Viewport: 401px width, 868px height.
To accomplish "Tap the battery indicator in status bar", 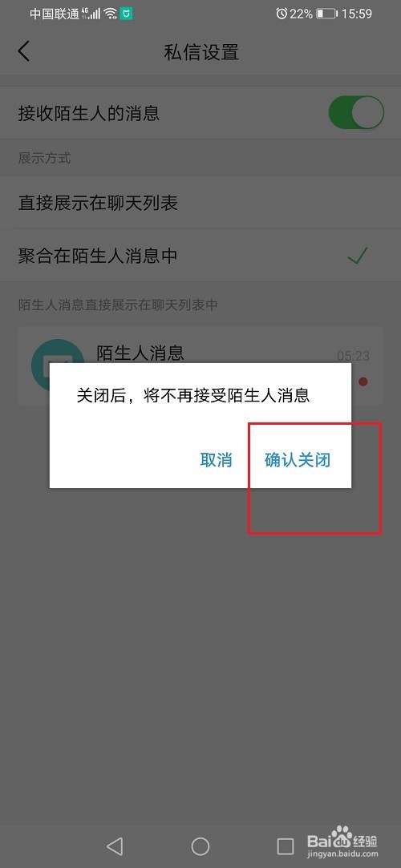I will click(x=326, y=14).
